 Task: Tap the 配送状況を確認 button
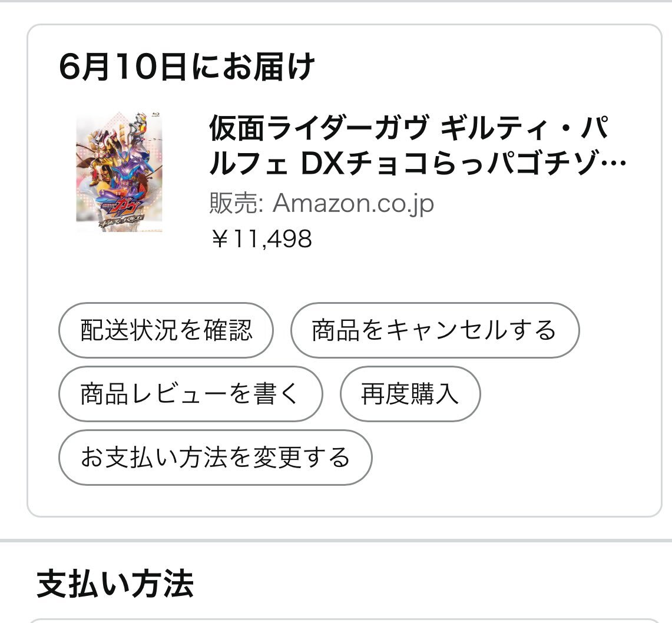click(165, 330)
